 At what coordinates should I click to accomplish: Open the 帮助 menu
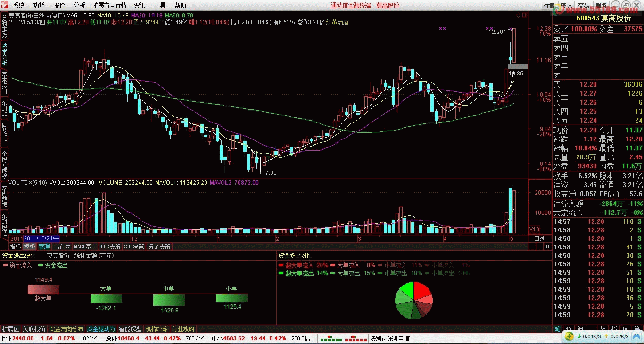point(180,5)
